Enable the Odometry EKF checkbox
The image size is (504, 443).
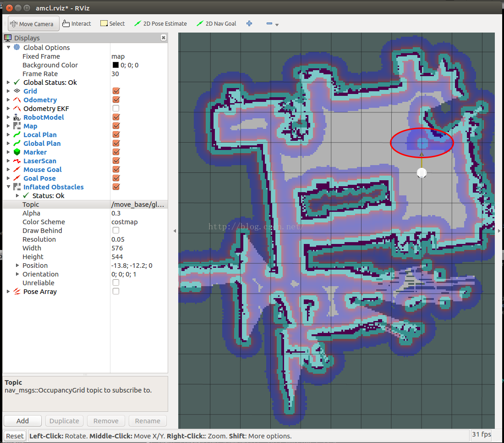tap(116, 109)
